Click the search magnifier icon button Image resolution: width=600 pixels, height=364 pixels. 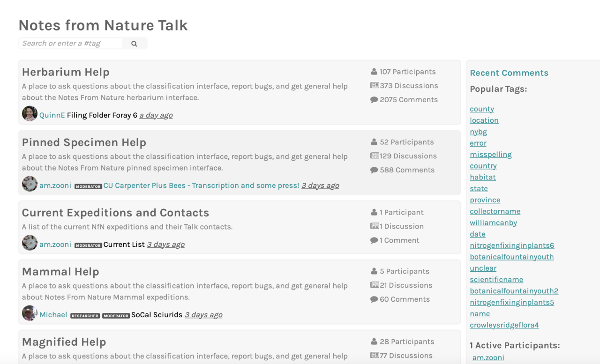pyautogui.click(x=135, y=44)
